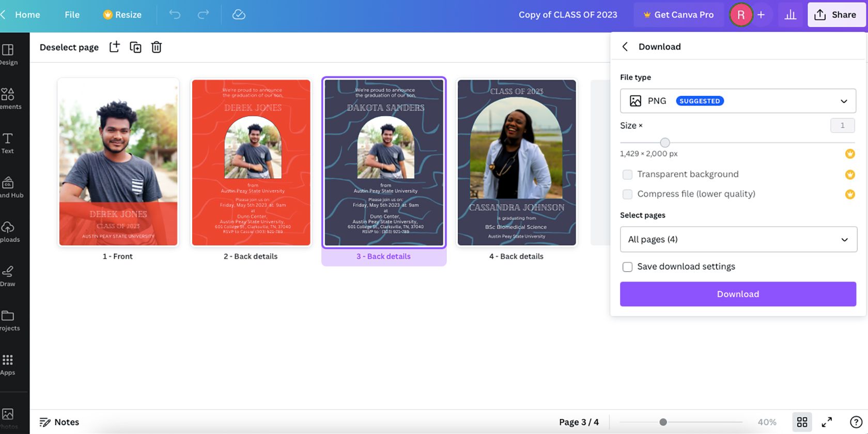Open the Elements sidebar panel

tap(9, 99)
